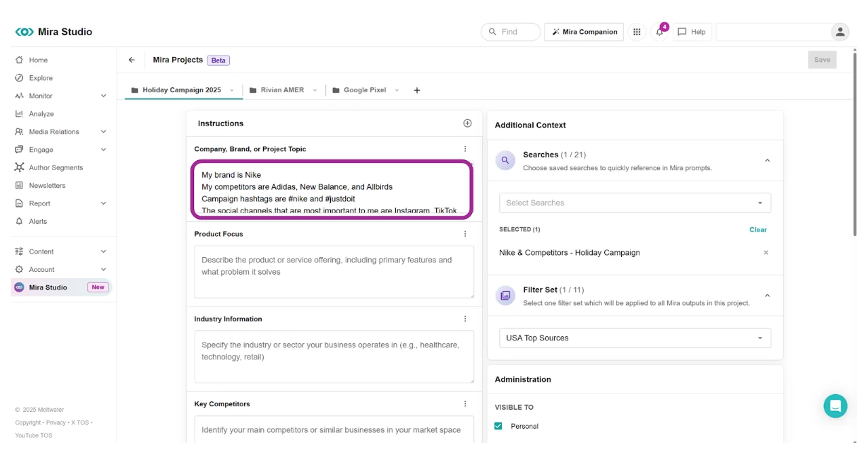Expand the Content sidebar menu
The width and height of the screenshot is (868, 468).
pos(103,252)
